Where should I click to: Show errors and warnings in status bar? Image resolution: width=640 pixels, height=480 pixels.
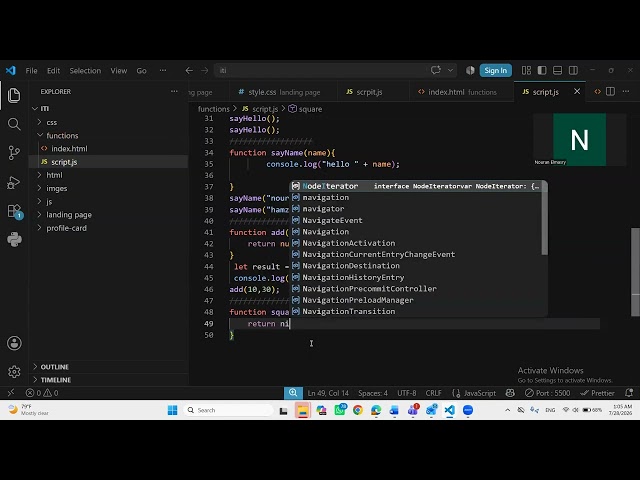(42, 393)
